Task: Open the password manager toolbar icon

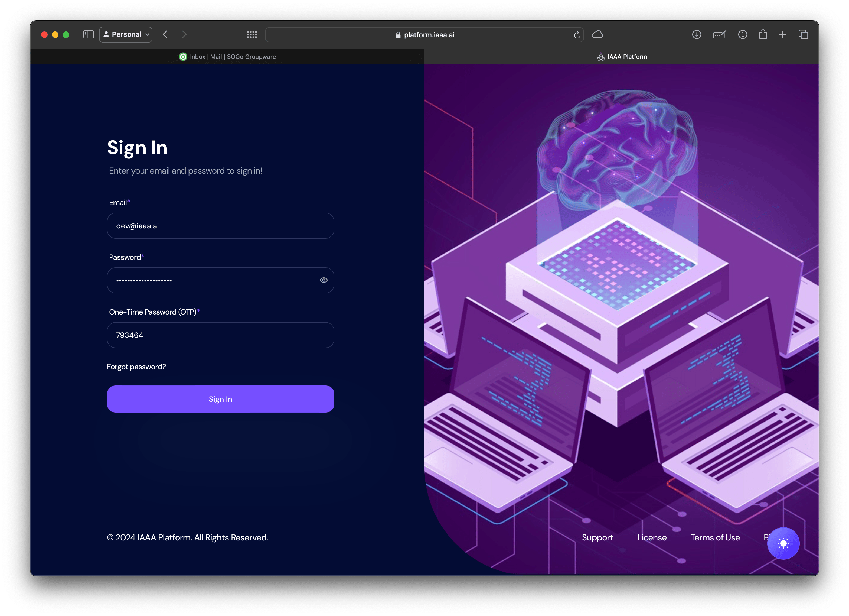Action: click(x=720, y=34)
